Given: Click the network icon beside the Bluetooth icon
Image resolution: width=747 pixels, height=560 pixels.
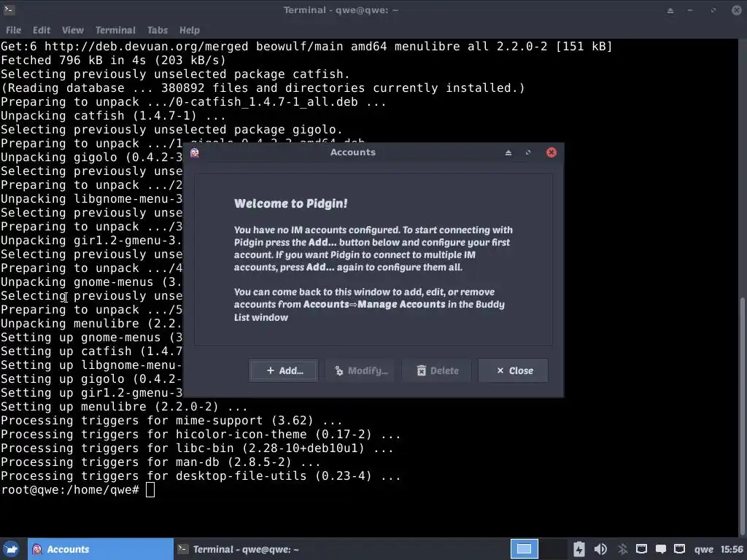Looking at the screenshot, I should pyautogui.click(x=642, y=549).
